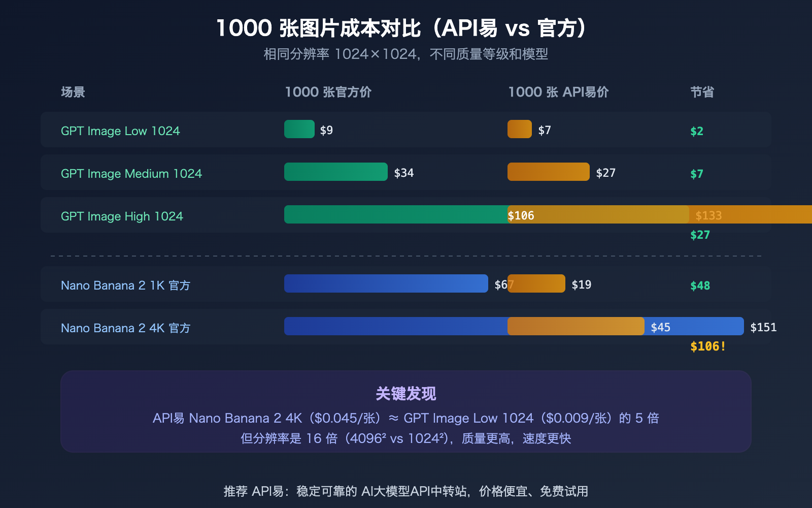Click the 关键发现 heading
The image size is (812, 508).
[x=405, y=393]
